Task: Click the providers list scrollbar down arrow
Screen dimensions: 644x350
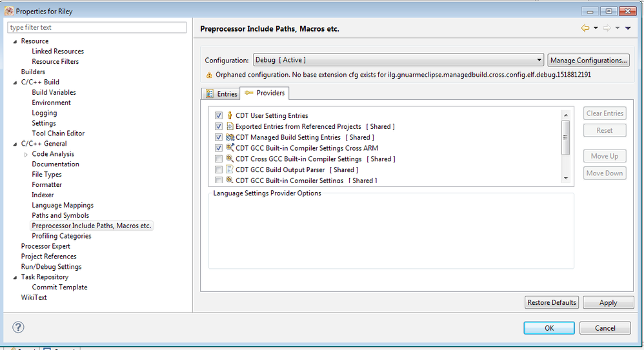Action: click(566, 178)
